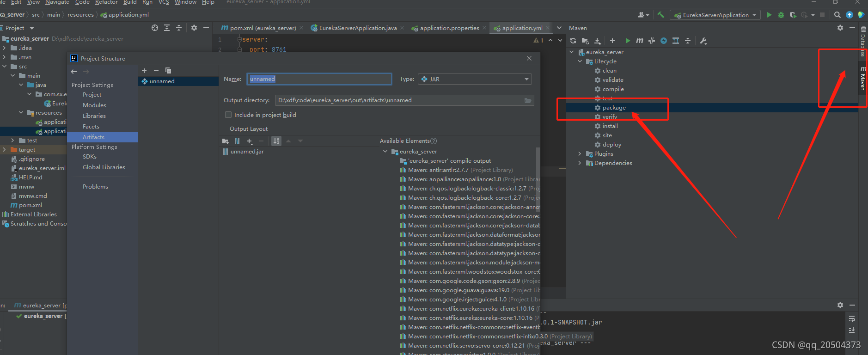Go back in Project Structure navigation

click(74, 72)
